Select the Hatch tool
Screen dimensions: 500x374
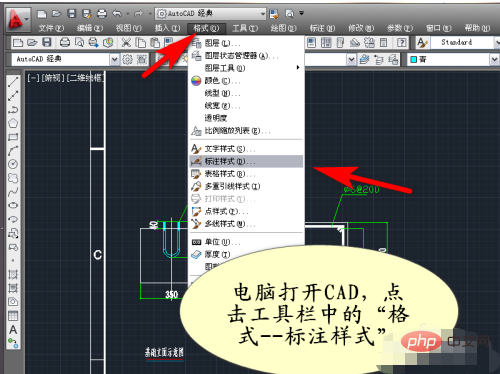tap(13, 274)
